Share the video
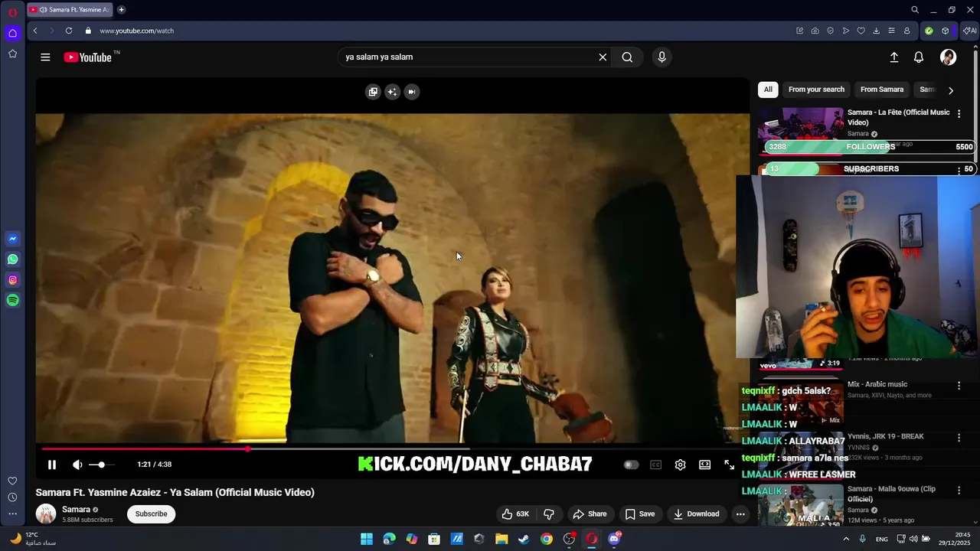The width and height of the screenshot is (980, 551). pyautogui.click(x=590, y=514)
